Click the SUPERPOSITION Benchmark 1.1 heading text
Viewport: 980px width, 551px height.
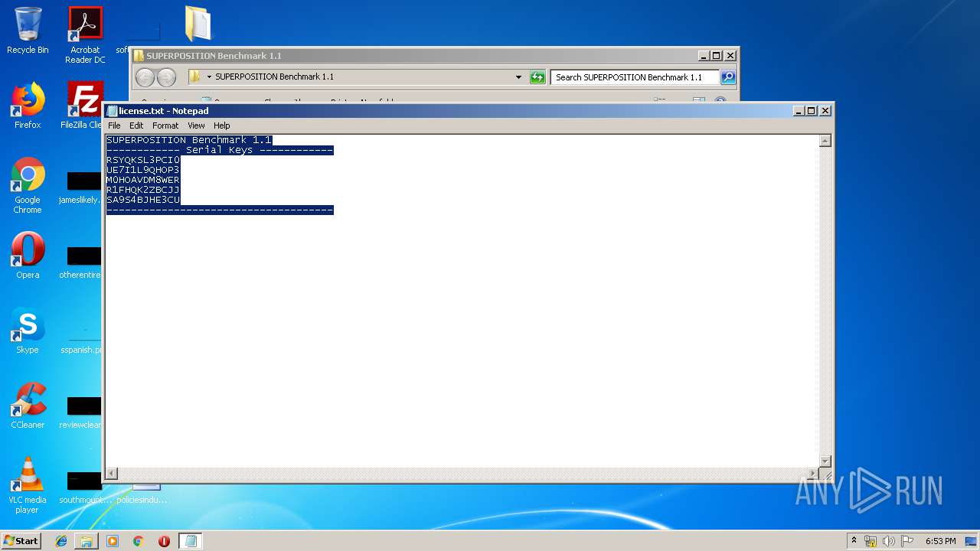coord(189,140)
